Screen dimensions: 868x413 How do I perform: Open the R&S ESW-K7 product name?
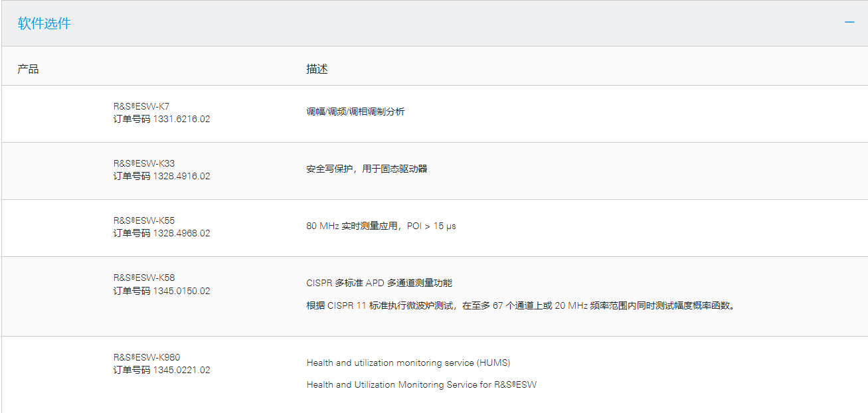point(141,106)
